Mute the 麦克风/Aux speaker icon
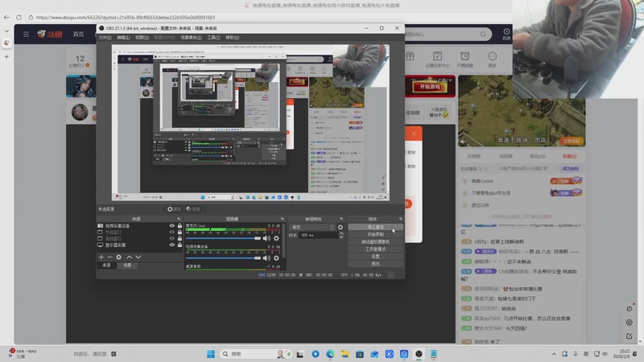The image size is (644, 362). [266, 238]
